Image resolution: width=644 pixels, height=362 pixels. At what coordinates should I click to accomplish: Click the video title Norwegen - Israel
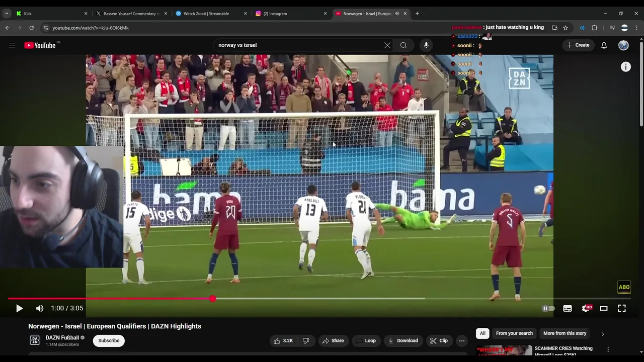[115, 326]
